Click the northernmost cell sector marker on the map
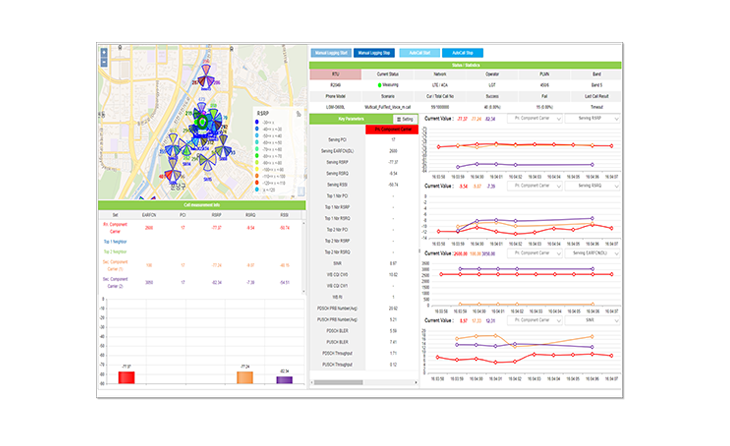 coord(205,69)
